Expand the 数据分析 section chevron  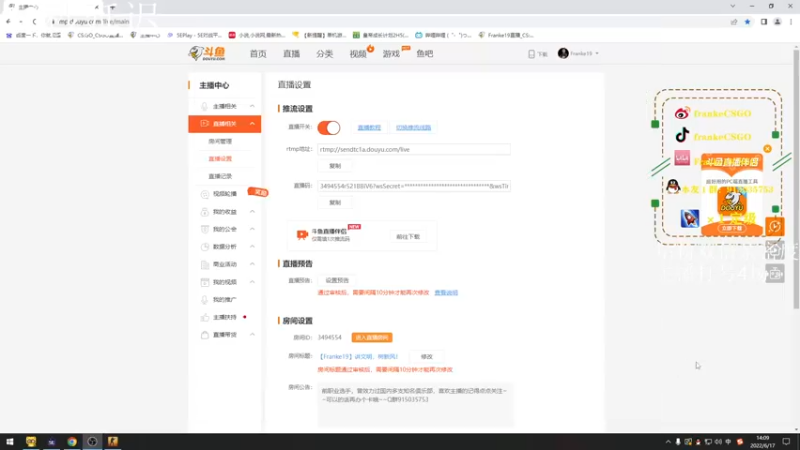[x=252, y=246]
